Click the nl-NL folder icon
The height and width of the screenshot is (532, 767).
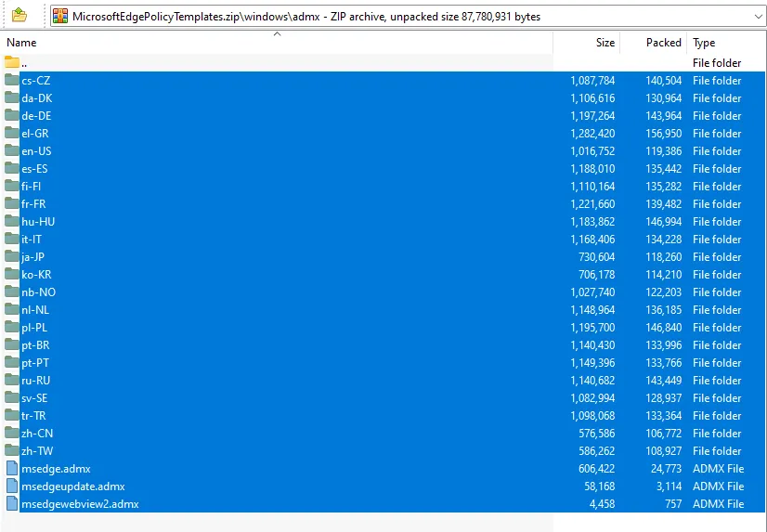point(12,309)
